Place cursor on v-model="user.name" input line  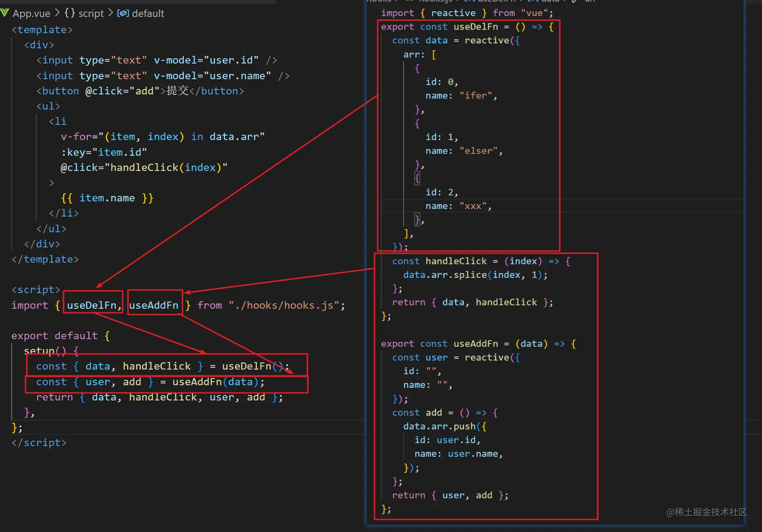pos(163,76)
